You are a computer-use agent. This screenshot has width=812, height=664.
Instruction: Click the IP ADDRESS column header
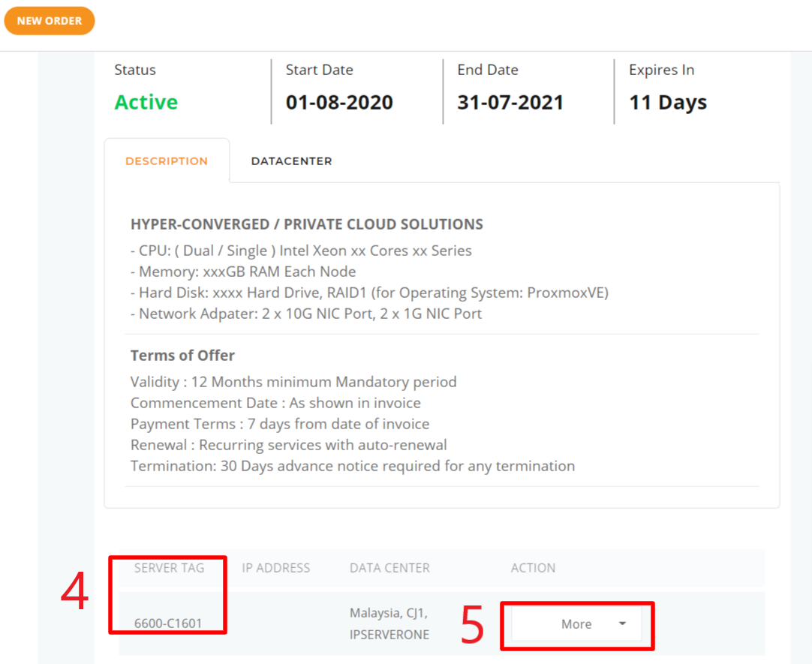pyautogui.click(x=276, y=568)
